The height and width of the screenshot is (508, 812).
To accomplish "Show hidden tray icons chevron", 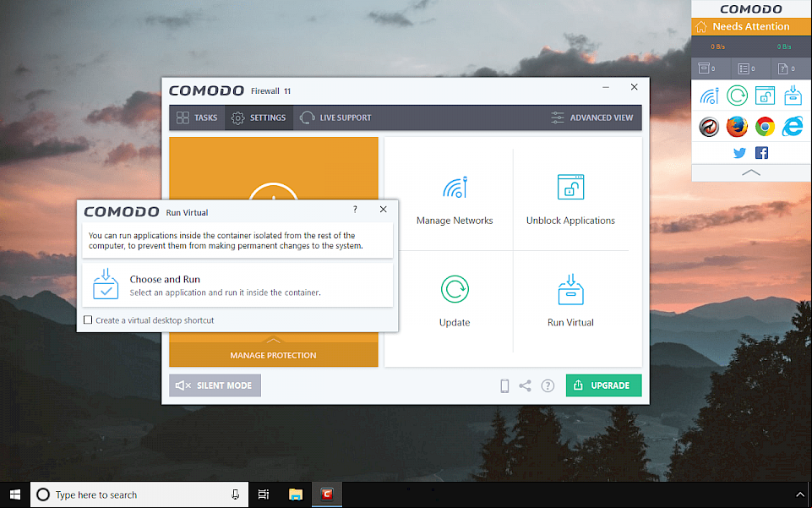I will click(800, 495).
